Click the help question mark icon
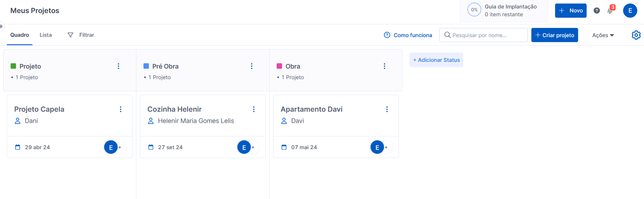This screenshot has height=199, width=644. tap(597, 11)
